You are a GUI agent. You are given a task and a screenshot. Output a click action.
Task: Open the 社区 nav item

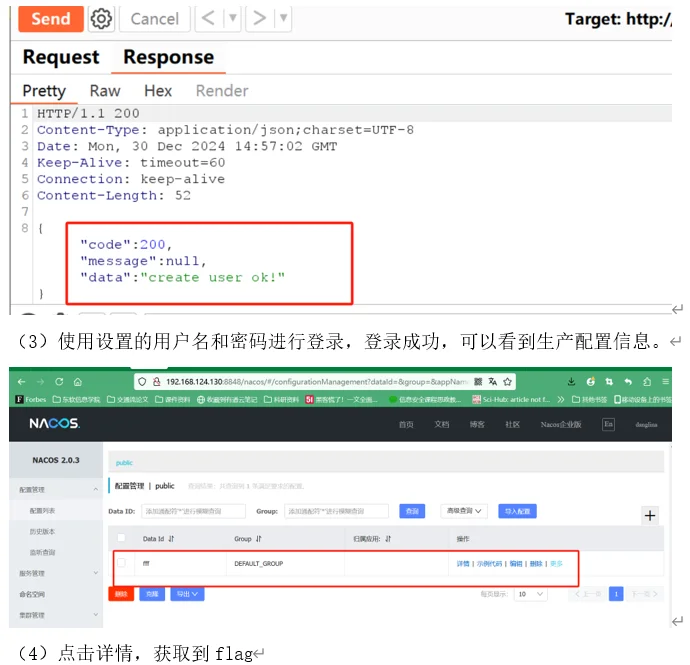512,424
